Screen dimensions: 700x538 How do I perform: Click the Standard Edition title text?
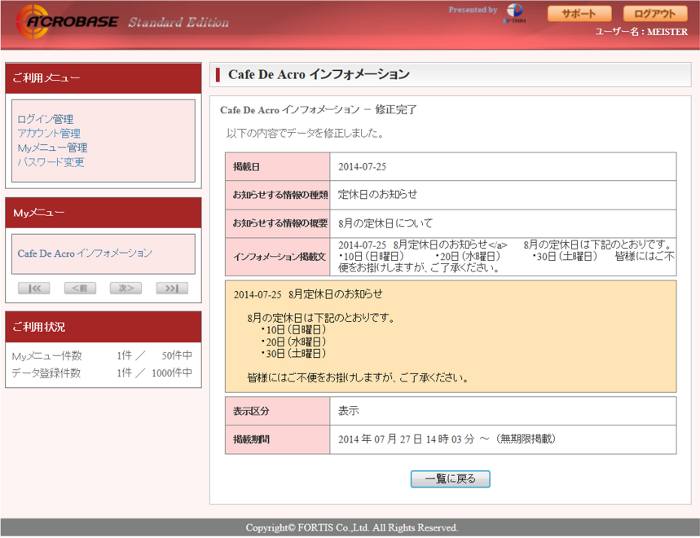(179, 22)
